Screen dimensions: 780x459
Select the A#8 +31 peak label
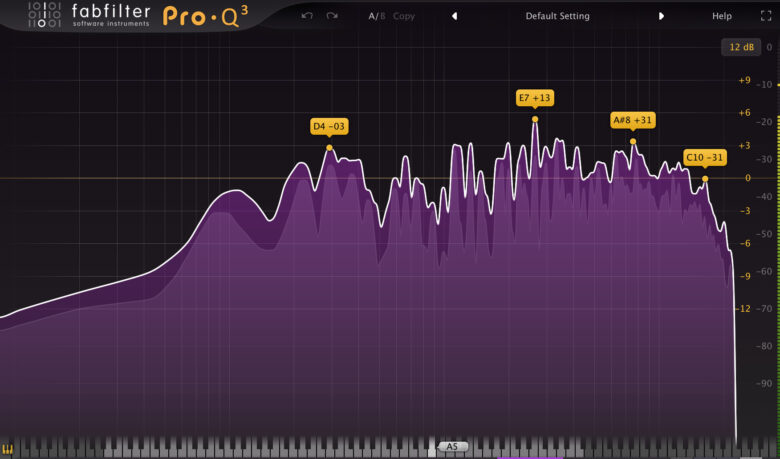pos(632,120)
